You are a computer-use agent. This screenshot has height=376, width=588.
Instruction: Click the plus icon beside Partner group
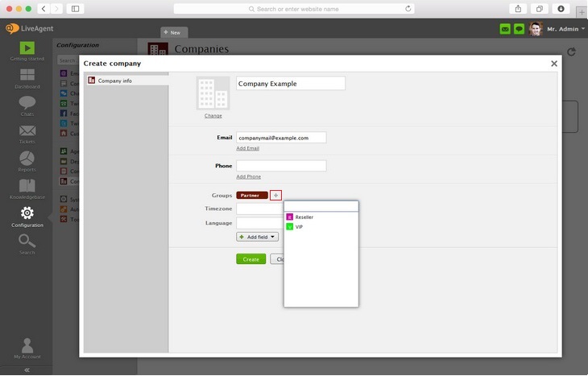click(x=276, y=196)
